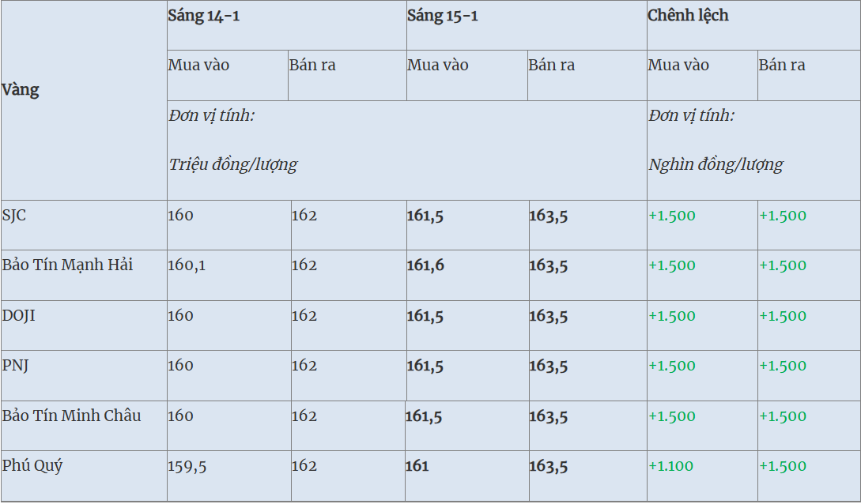The image size is (861, 504).
Task: Click the bold 161,6 price cell
Action: tap(425, 265)
